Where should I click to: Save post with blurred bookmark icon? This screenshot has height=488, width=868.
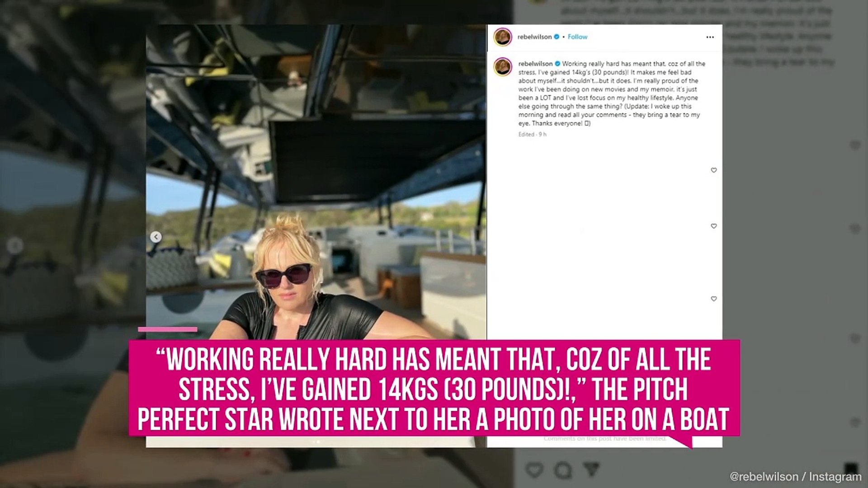pyautogui.click(x=851, y=468)
